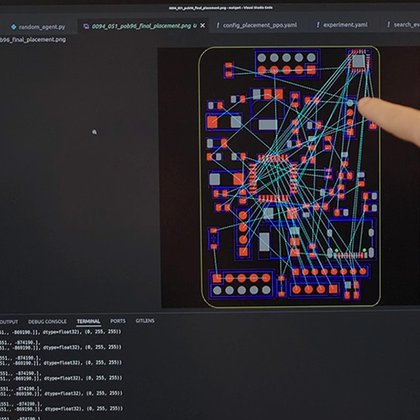Click the image file icon on the placement.png tab
The image size is (420, 420).
86,26
